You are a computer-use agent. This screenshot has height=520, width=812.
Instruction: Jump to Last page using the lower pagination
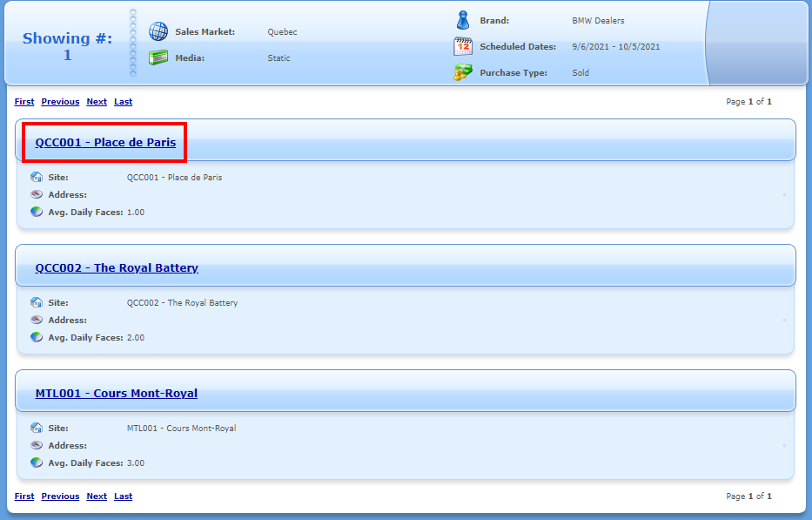[x=124, y=496]
